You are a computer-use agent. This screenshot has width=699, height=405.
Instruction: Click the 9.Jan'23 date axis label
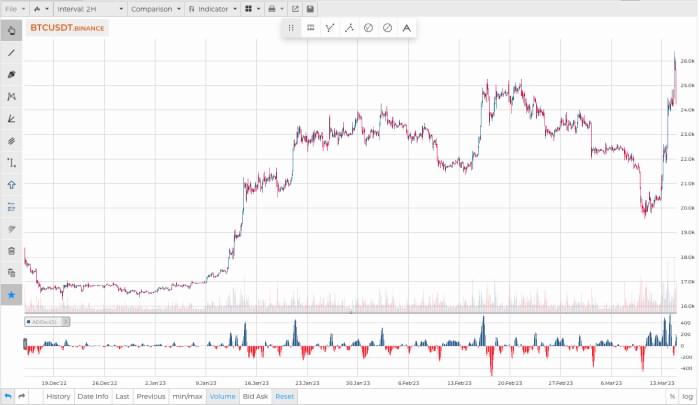coord(206,383)
